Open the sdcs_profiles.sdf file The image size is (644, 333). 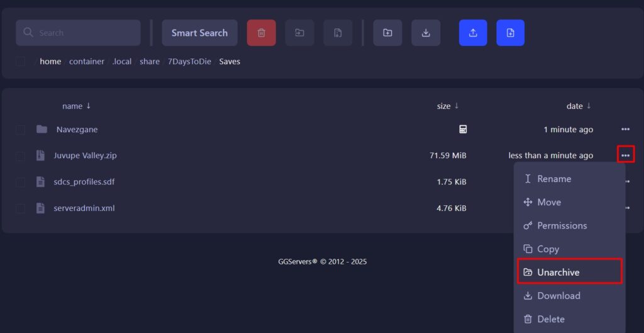coord(84,182)
